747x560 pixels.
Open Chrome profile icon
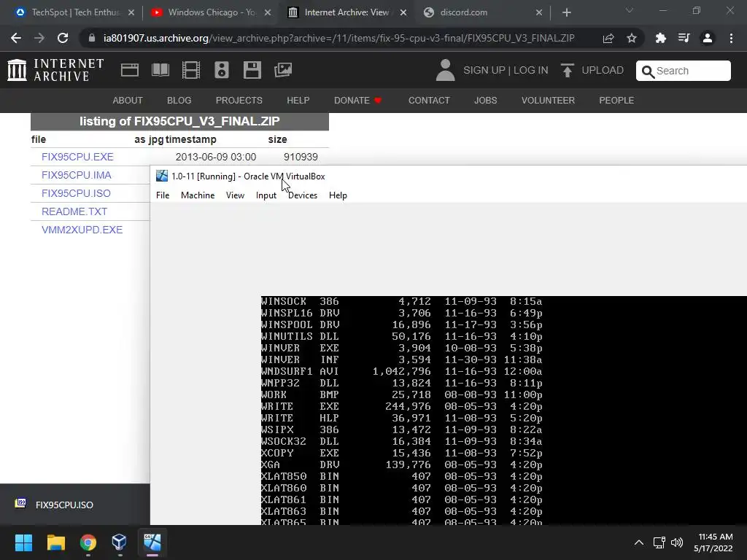[x=708, y=38]
